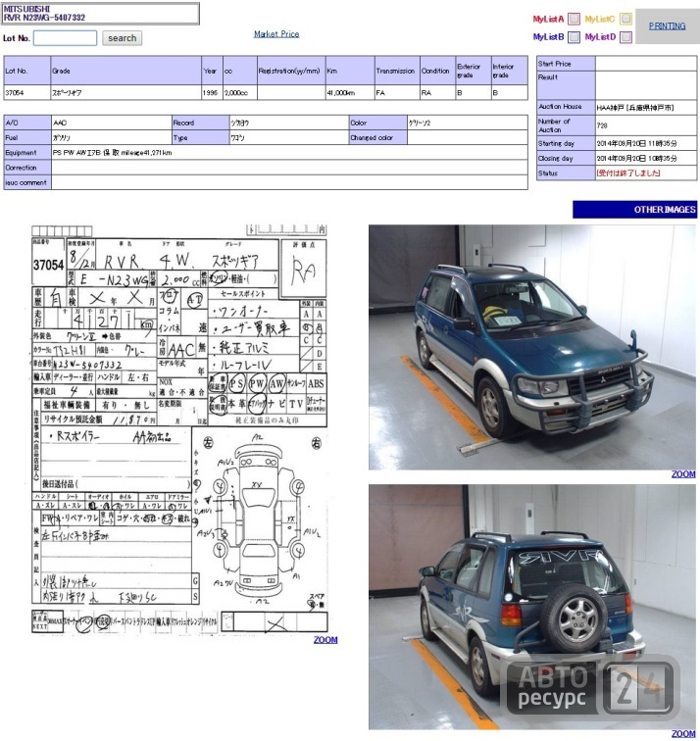Select the Equipment row text

[x=112, y=153]
